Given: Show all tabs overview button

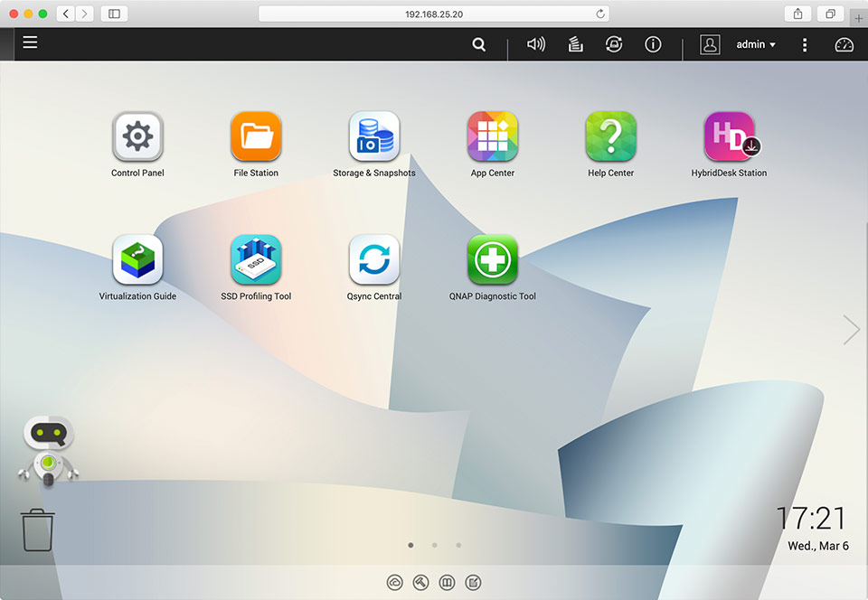Looking at the screenshot, I should coord(830,14).
